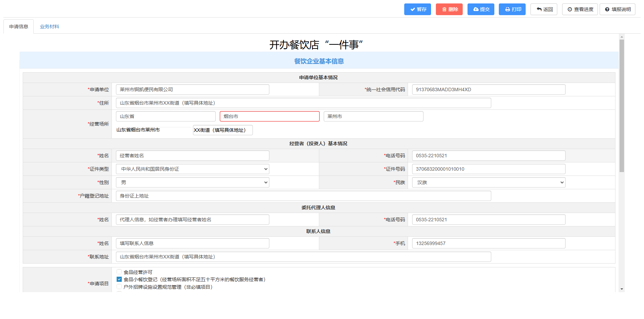Check the 食品经营许可 checkbox
This screenshot has width=644, height=319.
coord(119,272)
